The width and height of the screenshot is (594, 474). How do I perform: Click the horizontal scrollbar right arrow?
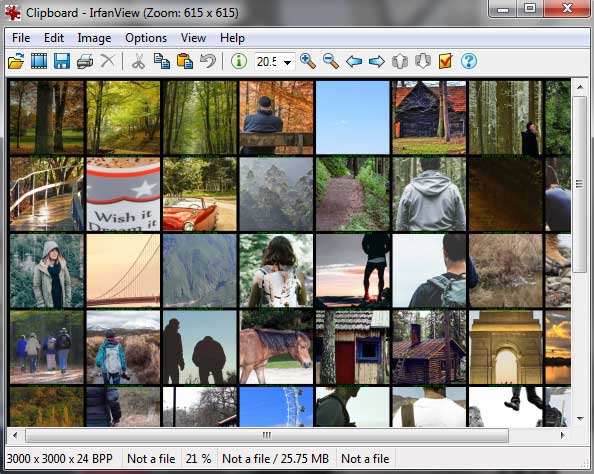563,435
